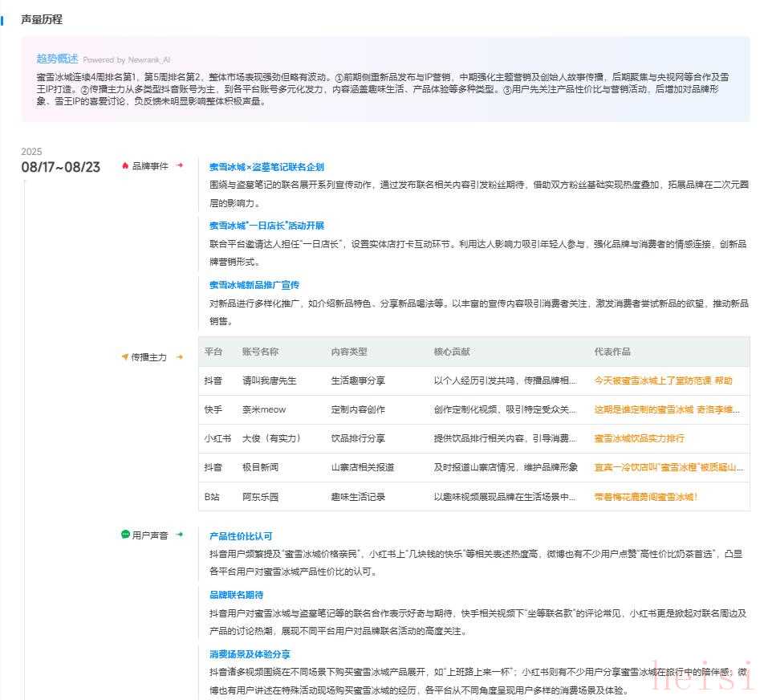Image resolution: width=768 pixels, height=700 pixels.
Task: Click the 代表作品 column header
Action: click(x=612, y=352)
